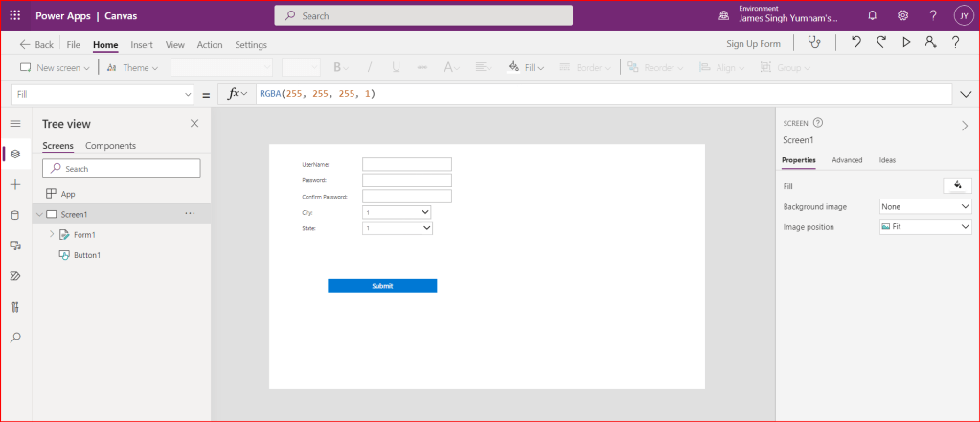Switch to the Advanced properties tab
This screenshot has height=422, width=980.
[847, 160]
